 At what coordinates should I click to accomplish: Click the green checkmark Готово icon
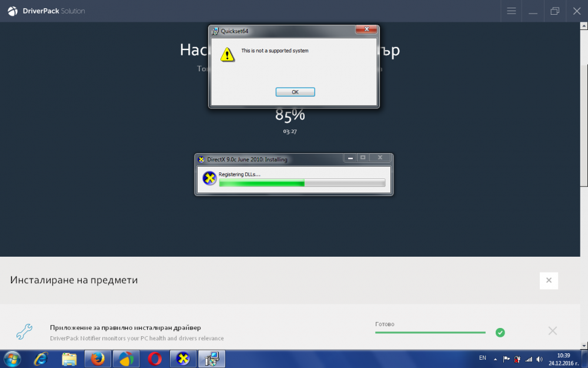pyautogui.click(x=500, y=332)
